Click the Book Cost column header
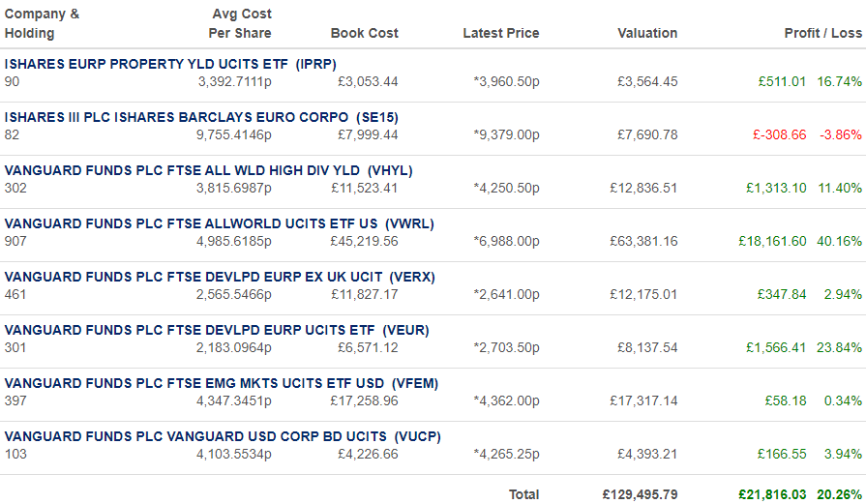The image size is (866, 504). click(x=365, y=33)
